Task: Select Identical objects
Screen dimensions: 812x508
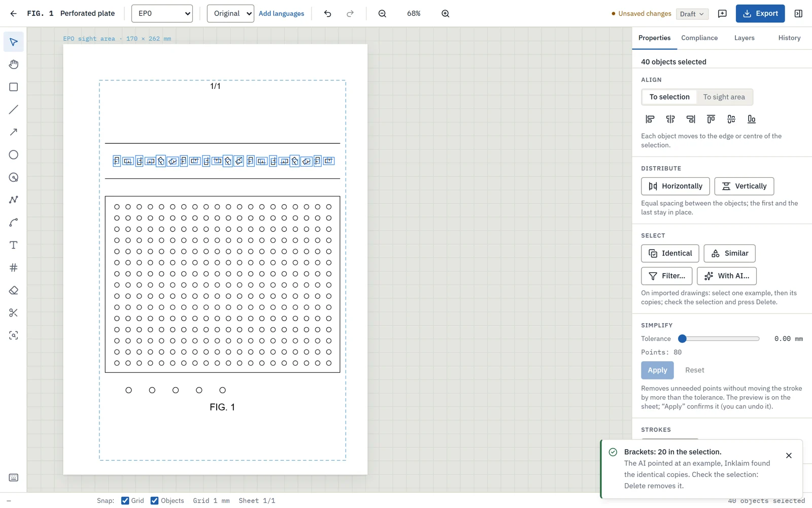Action: click(670, 253)
